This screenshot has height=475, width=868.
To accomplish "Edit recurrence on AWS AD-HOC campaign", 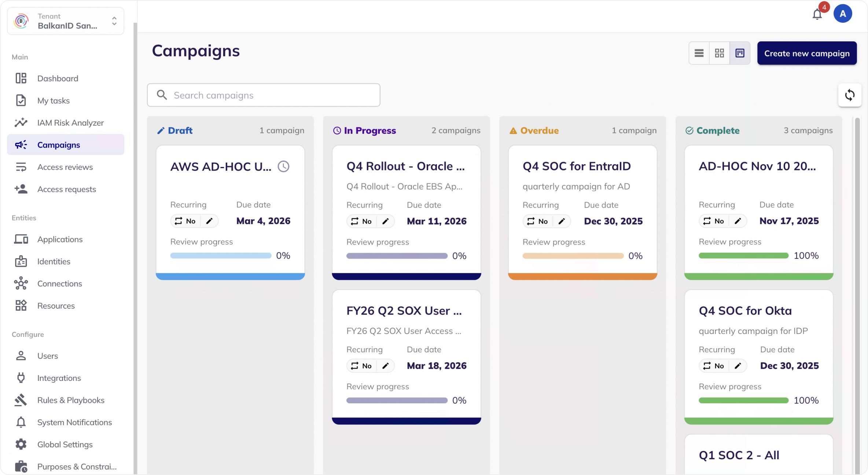I will coord(209,221).
